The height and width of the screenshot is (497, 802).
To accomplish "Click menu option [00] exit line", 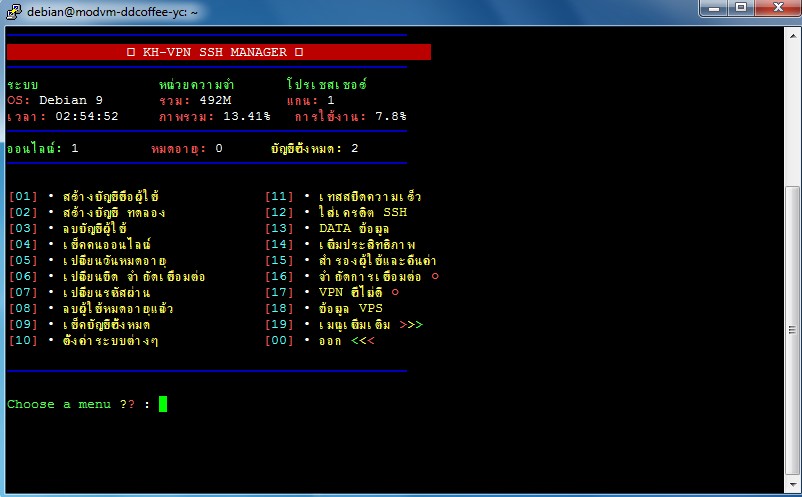I will [x=320, y=341].
